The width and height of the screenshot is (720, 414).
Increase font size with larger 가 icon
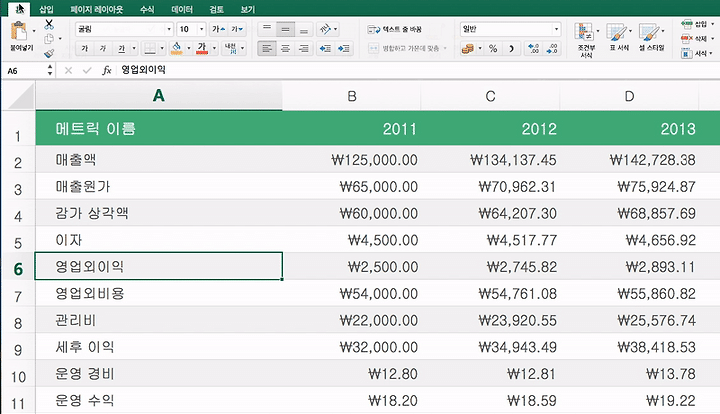tap(218, 29)
